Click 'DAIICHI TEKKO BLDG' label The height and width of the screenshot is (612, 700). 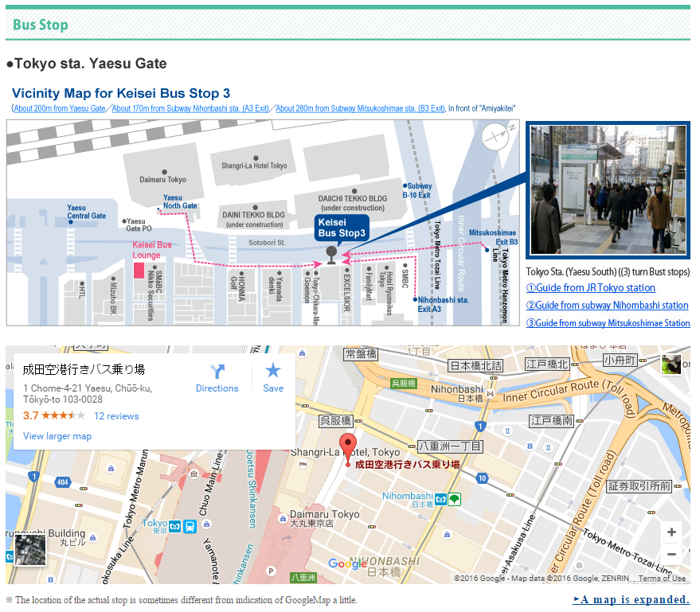pos(353,198)
